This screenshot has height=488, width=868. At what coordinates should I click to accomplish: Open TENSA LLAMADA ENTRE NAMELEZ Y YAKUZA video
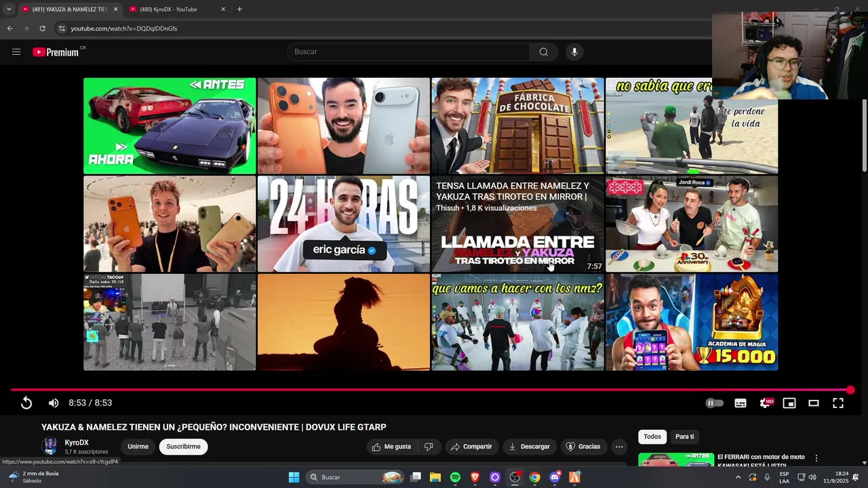coord(517,224)
